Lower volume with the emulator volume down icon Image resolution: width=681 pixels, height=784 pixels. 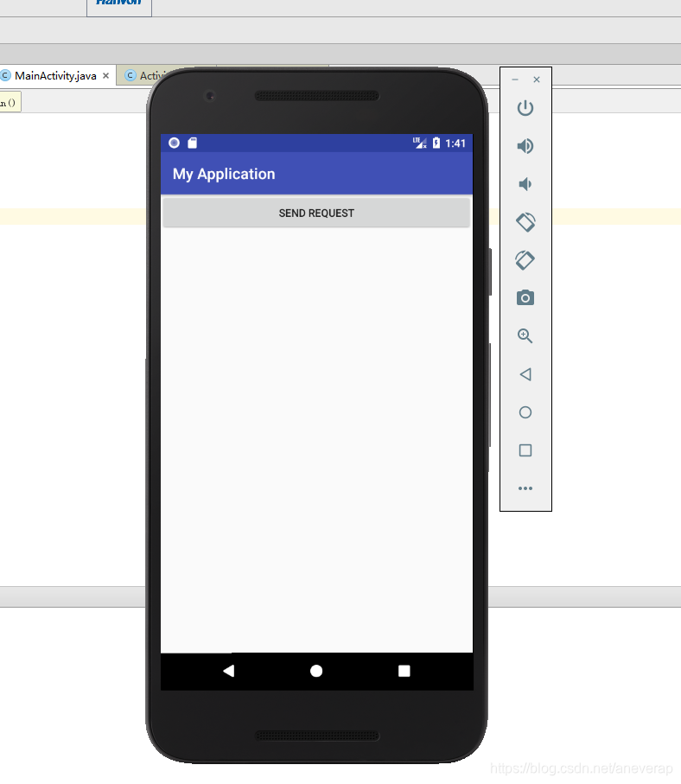(525, 184)
